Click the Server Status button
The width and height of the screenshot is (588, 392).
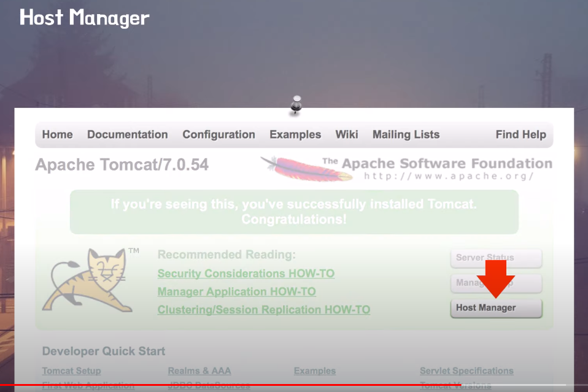(496, 258)
